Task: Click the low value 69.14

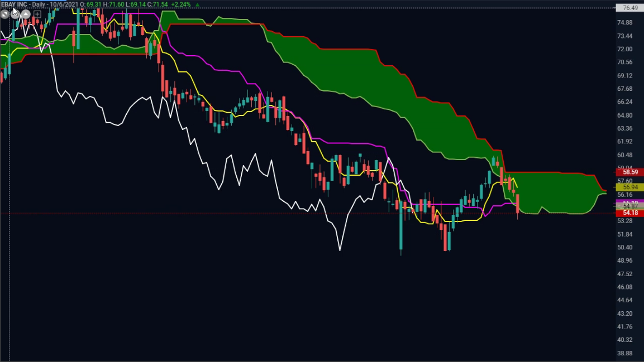Action: pos(138,4)
